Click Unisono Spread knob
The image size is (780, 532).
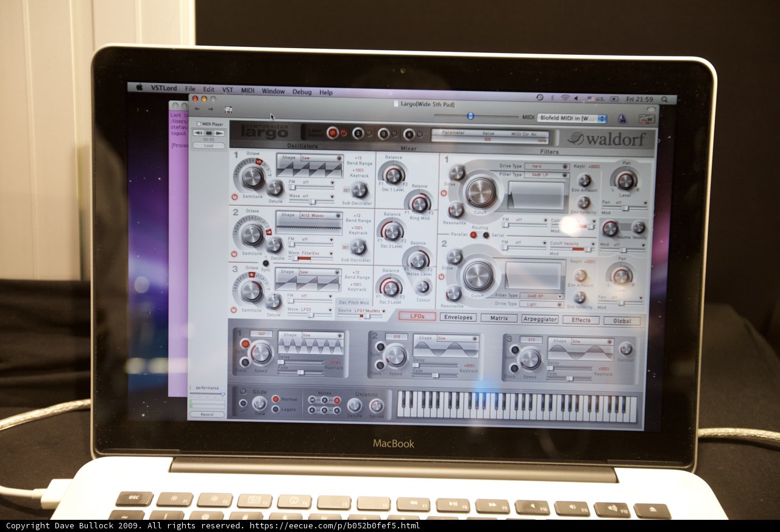(377, 405)
